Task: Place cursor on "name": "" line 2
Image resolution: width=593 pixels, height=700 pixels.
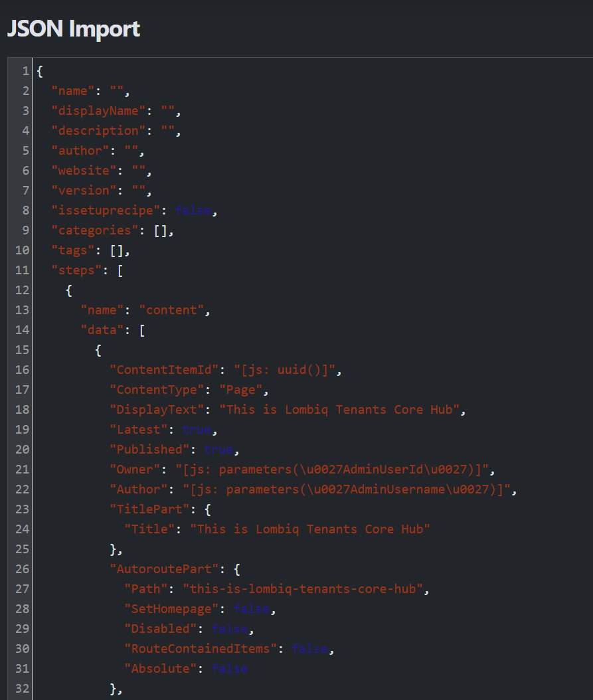Action: point(90,91)
